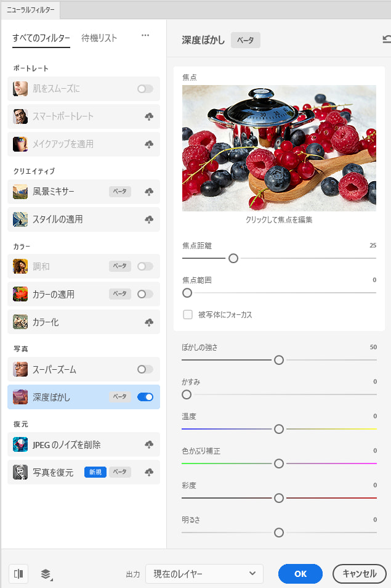Viewport: 391px width, 588px height.
Task: Enable the カラーの適用 toggle
Action: (x=145, y=294)
